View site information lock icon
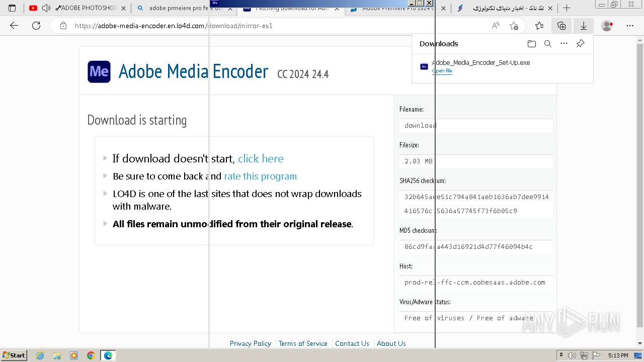Screen dimensions: 644x362 point(63,26)
